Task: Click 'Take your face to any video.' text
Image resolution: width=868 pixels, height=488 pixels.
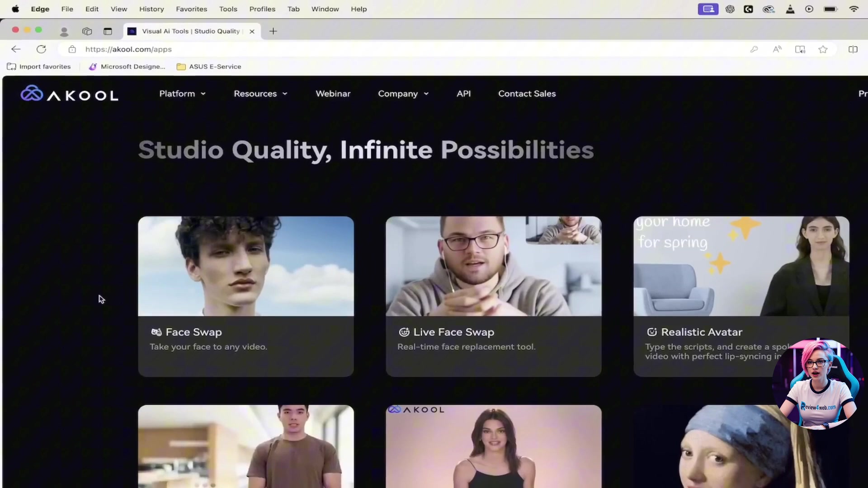Action: click(x=208, y=347)
